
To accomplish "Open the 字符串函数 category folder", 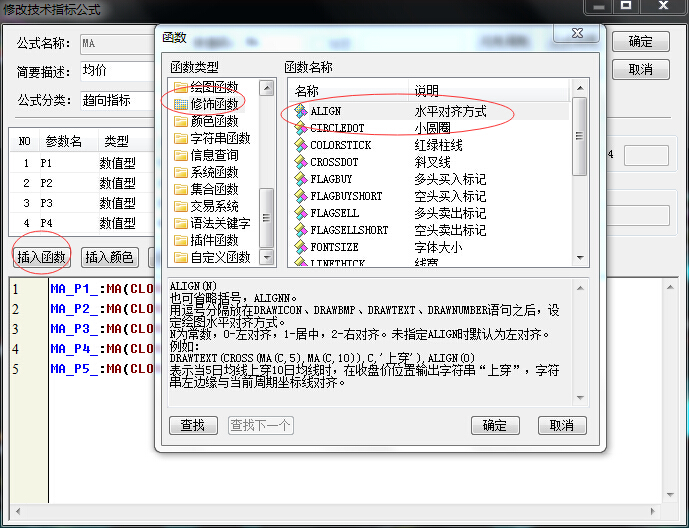I will tap(181, 138).
